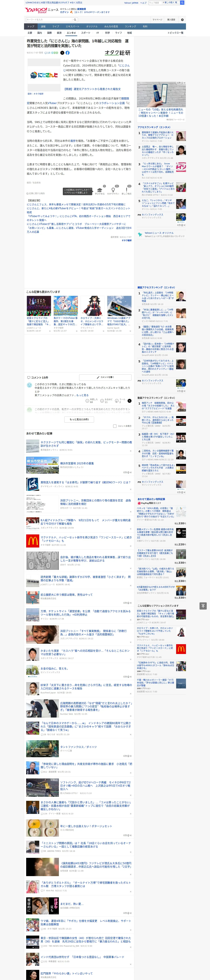Viewport: 210px width, 980px height.
Task: Open the 横浜市営基地 2025年の募集 ad
Action: (77, 463)
